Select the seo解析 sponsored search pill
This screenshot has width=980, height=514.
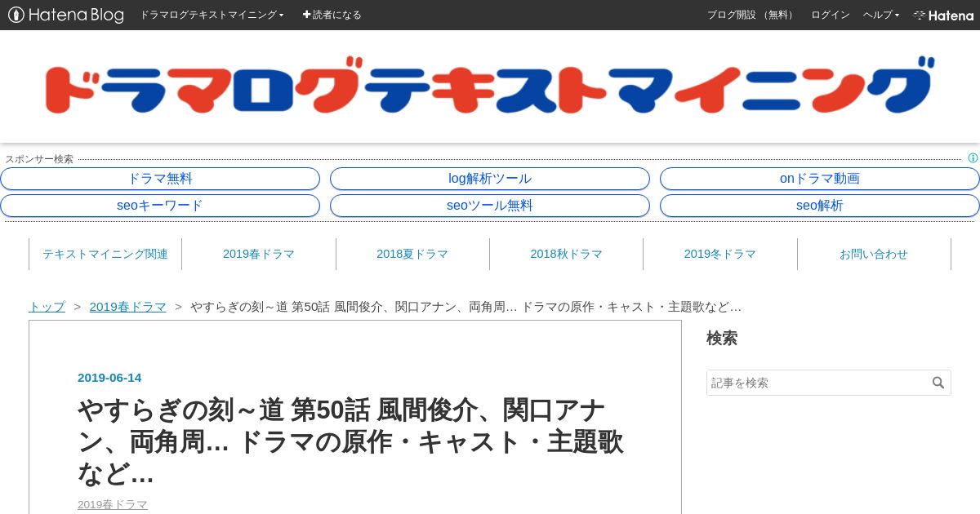820,206
